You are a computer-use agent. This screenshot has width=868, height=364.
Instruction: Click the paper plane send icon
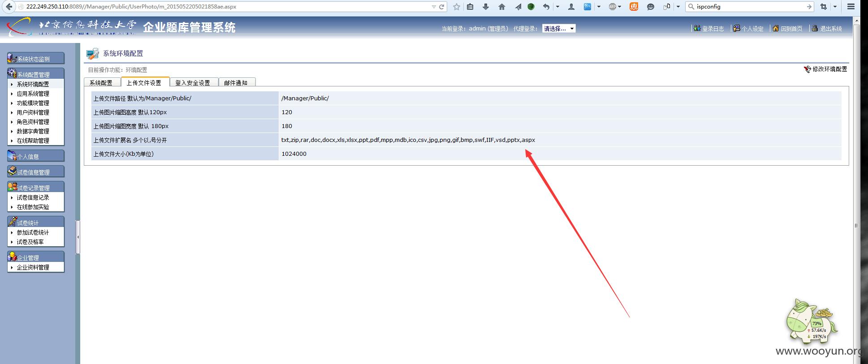pyautogui.click(x=518, y=7)
